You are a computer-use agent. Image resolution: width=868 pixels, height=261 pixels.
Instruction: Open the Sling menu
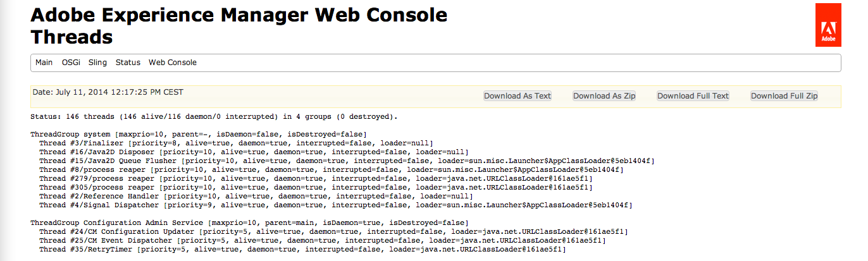click(x=97, y=63)
